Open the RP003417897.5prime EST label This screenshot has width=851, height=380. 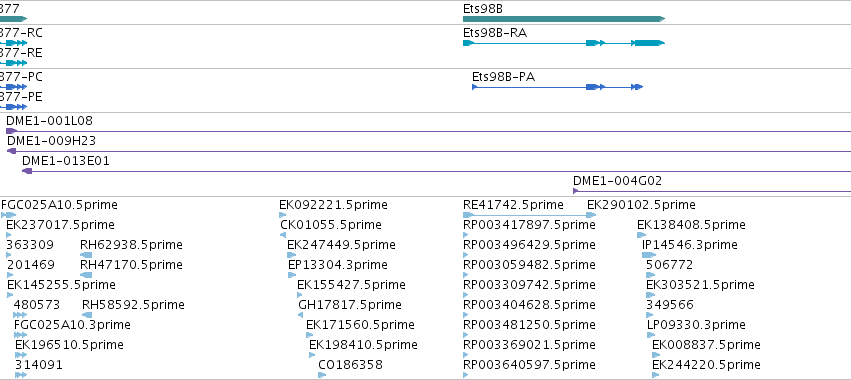(529, 225)
